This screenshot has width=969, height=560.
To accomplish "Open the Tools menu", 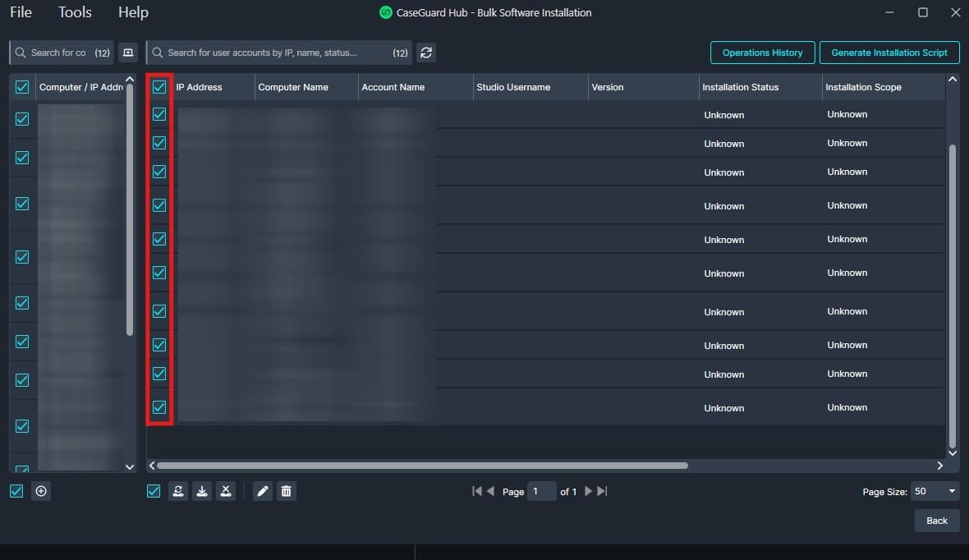I will pyautogui.click(x=75, y=12).
